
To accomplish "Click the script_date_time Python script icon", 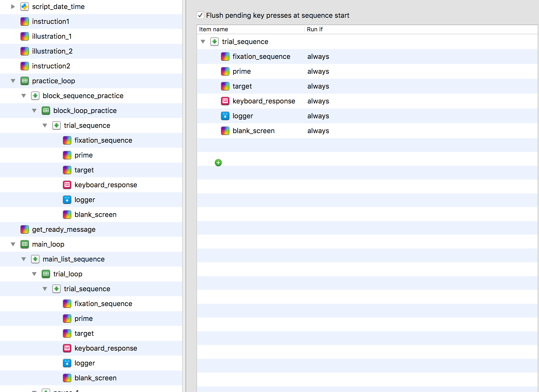I will pyautogui.click(x=25, y=7).
